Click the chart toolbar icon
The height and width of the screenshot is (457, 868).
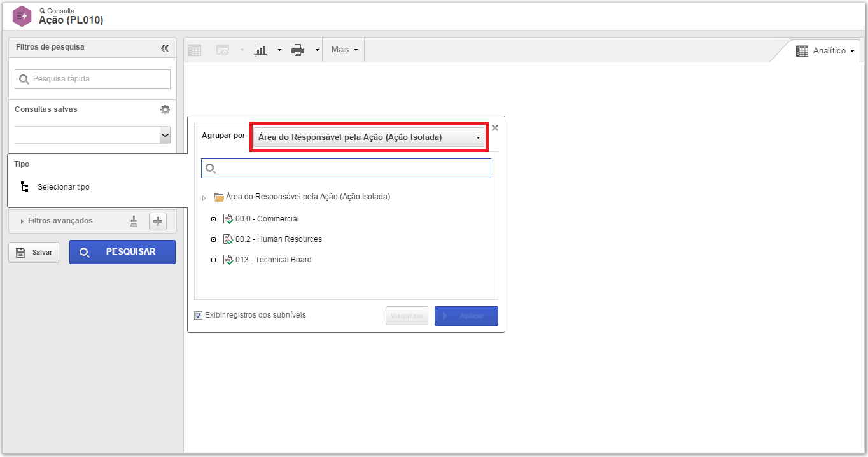260,50
